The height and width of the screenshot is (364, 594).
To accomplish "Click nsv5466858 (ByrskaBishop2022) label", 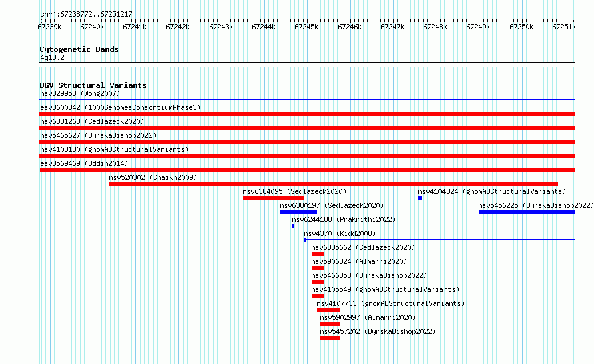I will 369,275.
